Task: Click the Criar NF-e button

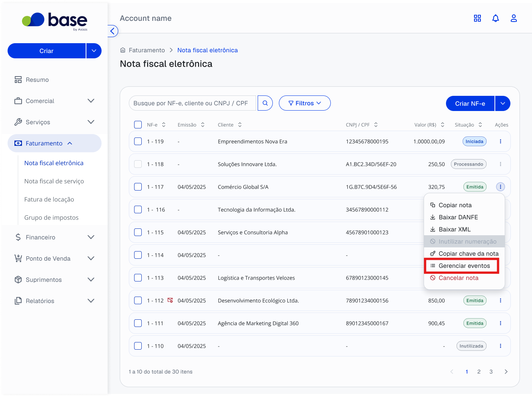Action: (x=470, y=103)
